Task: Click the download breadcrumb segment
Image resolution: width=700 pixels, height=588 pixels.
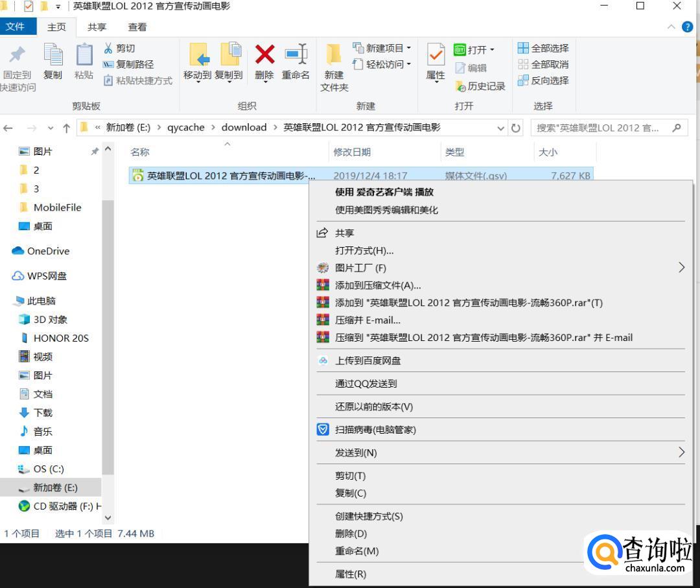Action: pyautogui.click(x=244, y=128)
